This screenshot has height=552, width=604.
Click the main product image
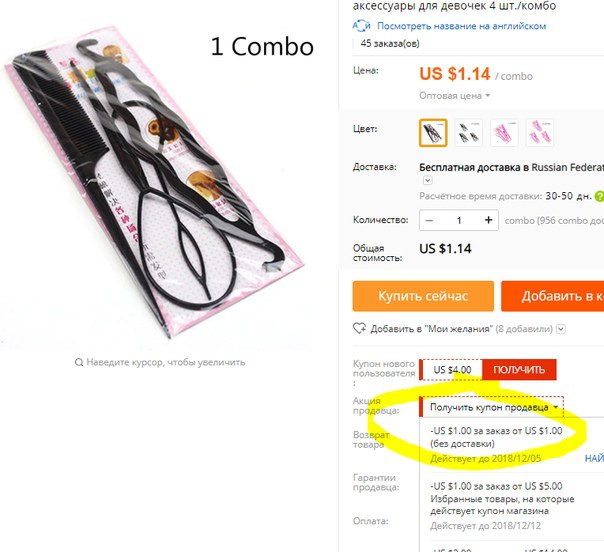[x=154, y=185]
